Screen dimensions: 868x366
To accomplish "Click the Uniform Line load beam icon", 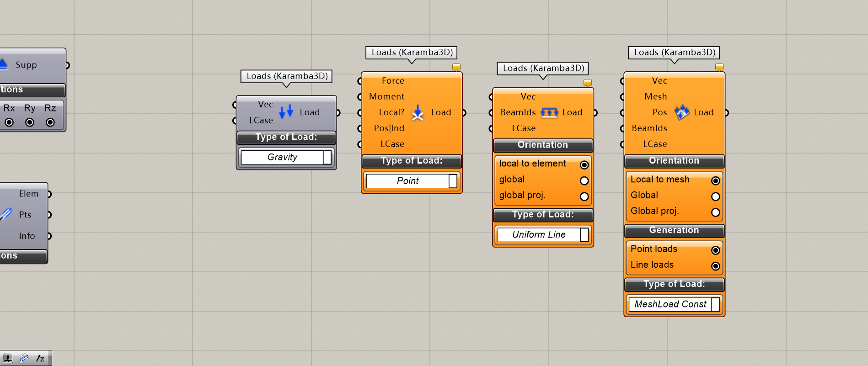I will [549, 112].
